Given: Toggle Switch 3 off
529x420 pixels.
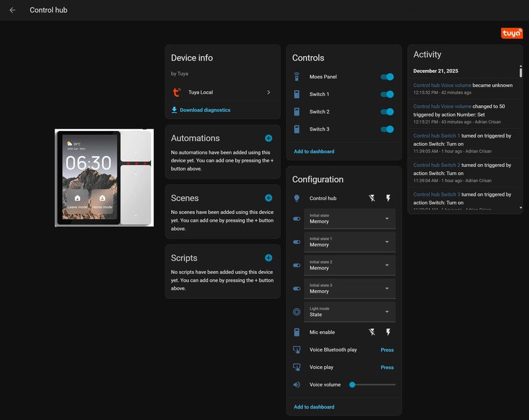Looking at the screenshot, I should pos(387,129).
